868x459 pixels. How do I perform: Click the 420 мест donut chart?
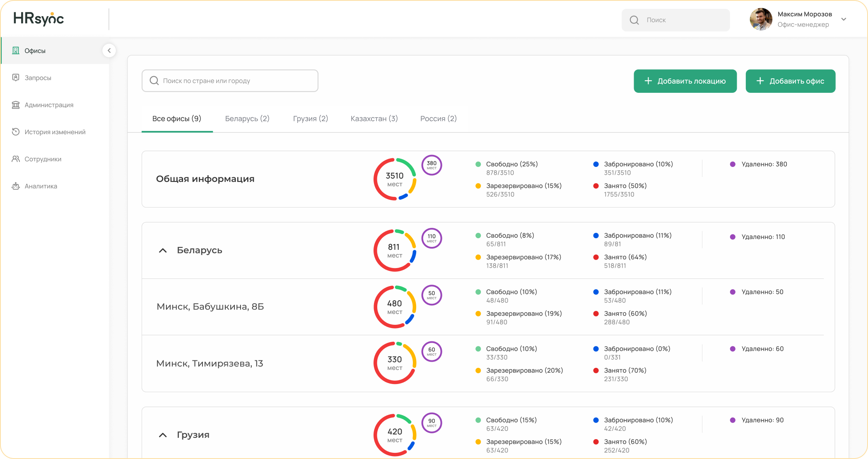coord(395,435)
